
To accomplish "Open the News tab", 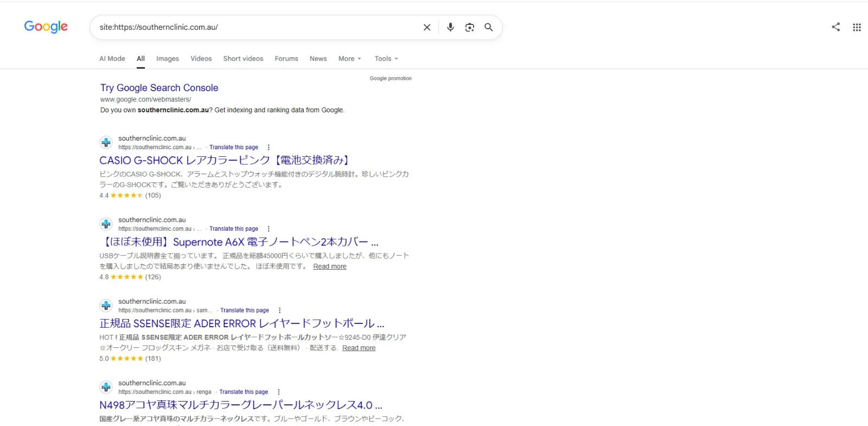I will click(x=318, y=59).
